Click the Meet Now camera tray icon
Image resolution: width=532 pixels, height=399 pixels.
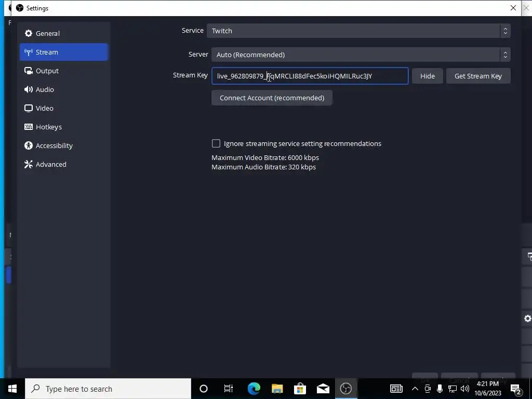click(427, 389)
